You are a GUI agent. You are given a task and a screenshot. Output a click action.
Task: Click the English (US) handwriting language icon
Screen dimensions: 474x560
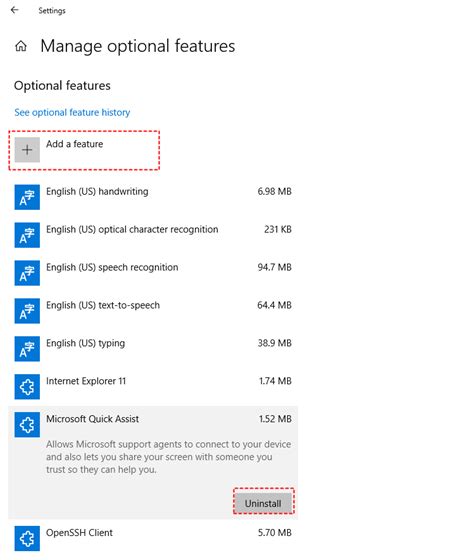pyautogui.click(x=27, y=197)
